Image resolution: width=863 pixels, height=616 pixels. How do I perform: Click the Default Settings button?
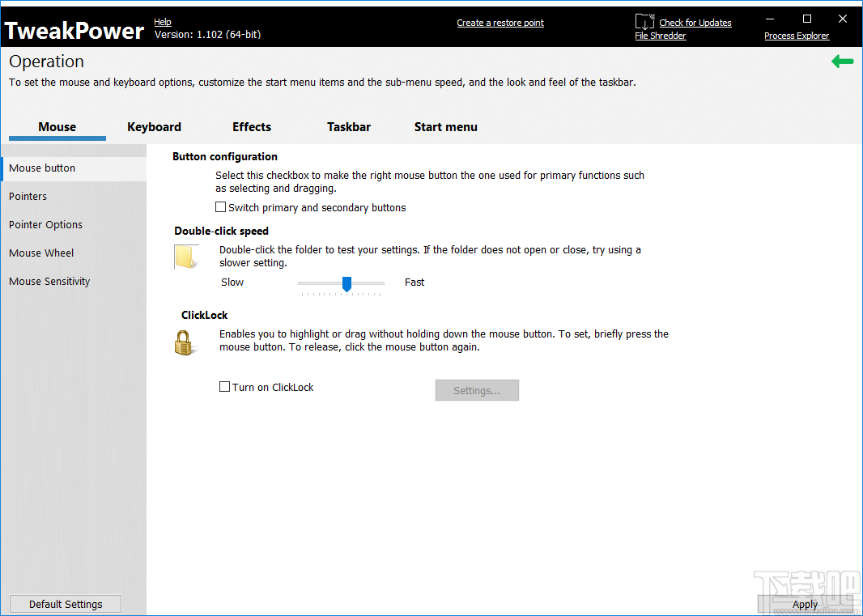pos(66,604)
